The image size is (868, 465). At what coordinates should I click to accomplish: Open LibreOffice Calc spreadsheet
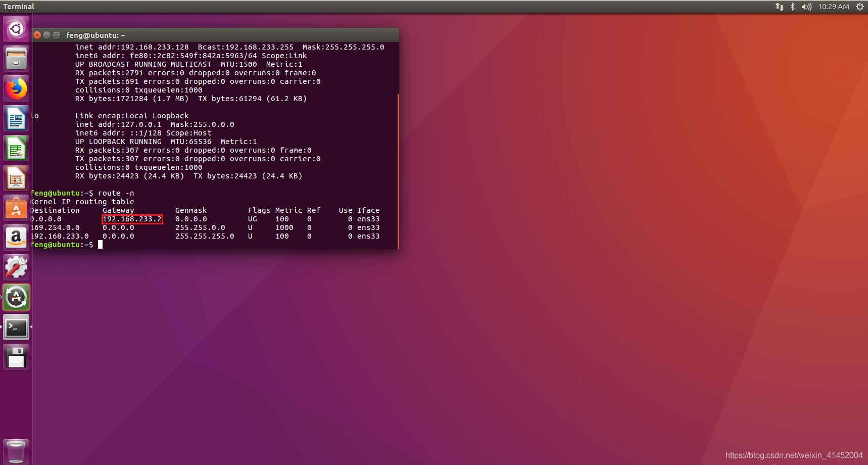(16, 149)
